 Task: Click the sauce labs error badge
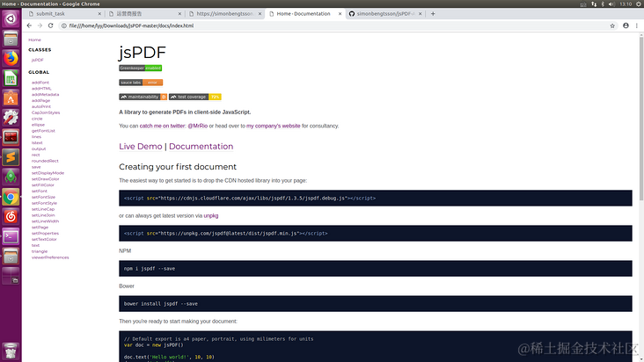pos(141,83)
